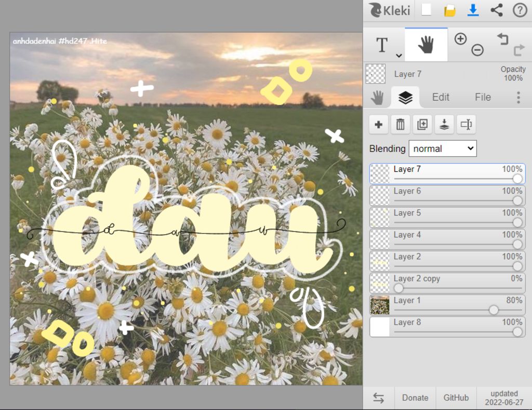This screenshot has width=532, height=410.
Task: Click Layer 4 opacity slider handle
Action: (x=517, y=244)
